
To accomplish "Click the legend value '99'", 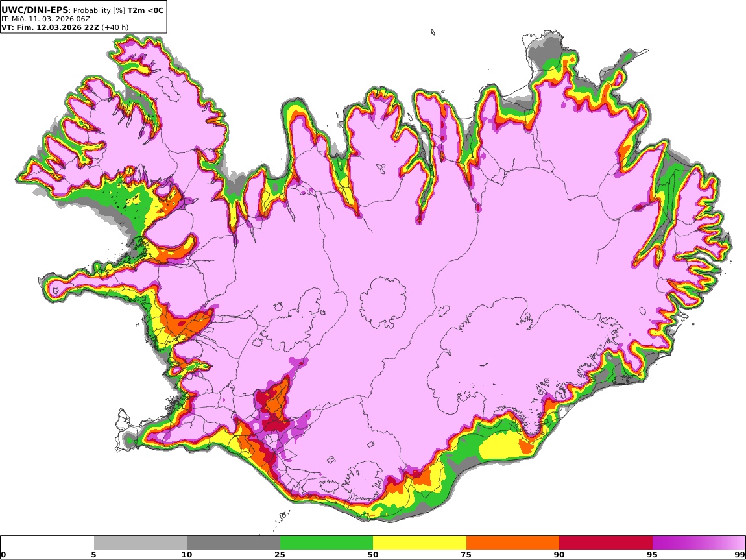I will (x=740, y=555).
